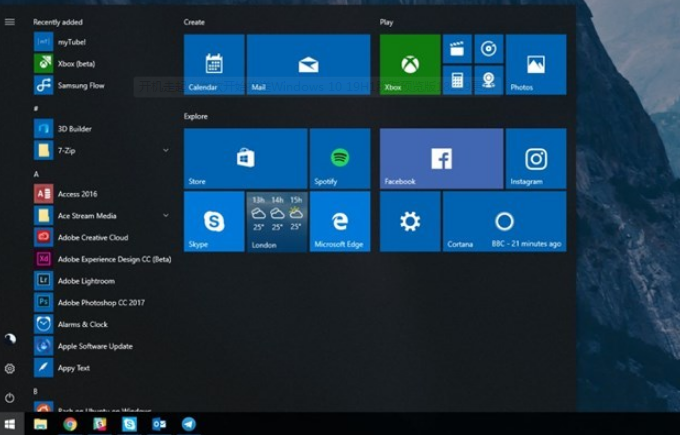Open Settings from the Start left rail

click(10, 369)
